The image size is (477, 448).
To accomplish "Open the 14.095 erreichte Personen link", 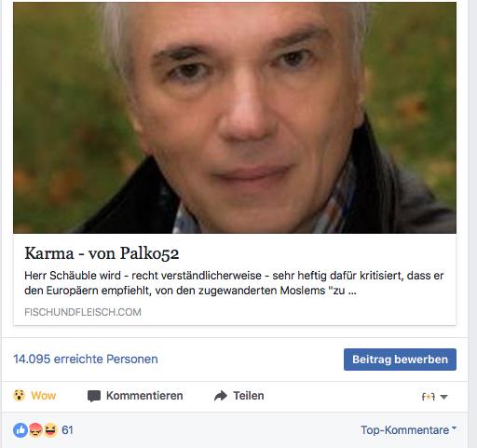I will coord(86,360).
